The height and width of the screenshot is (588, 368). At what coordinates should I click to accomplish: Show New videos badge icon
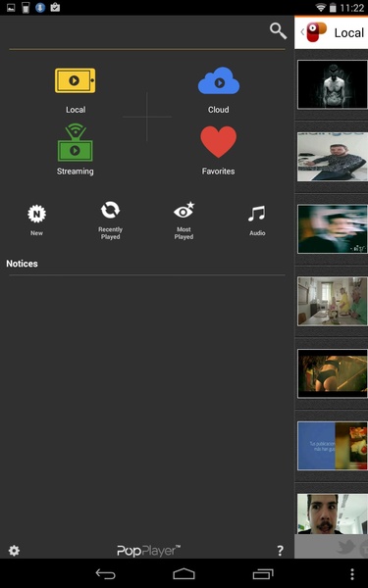[37, 214]
